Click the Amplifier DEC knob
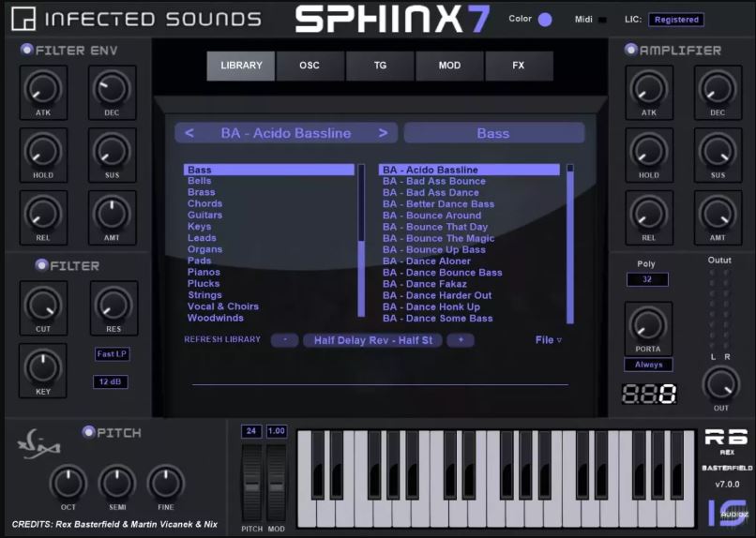This screenshot has height=538, width=756. (x=718, y=88)
